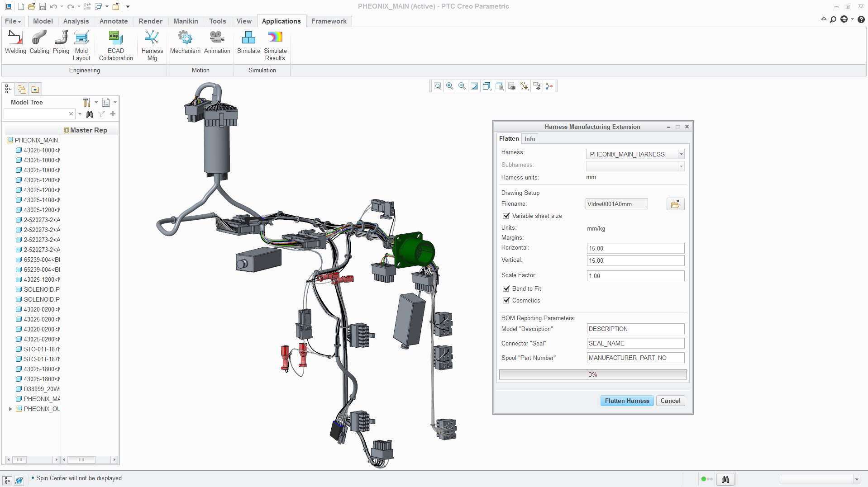
Task: Open the Windows switch dropdown arrow
Action: (x=107, y=6)
